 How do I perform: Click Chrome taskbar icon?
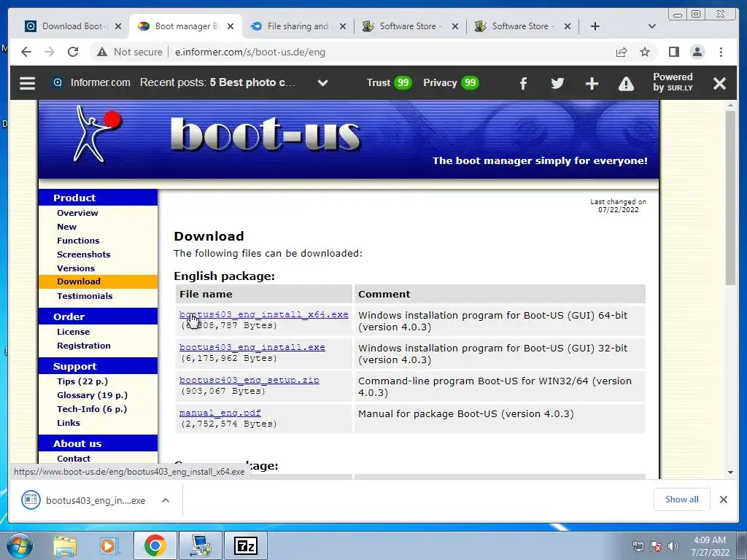pyautogui.click(x=155, y=545)
